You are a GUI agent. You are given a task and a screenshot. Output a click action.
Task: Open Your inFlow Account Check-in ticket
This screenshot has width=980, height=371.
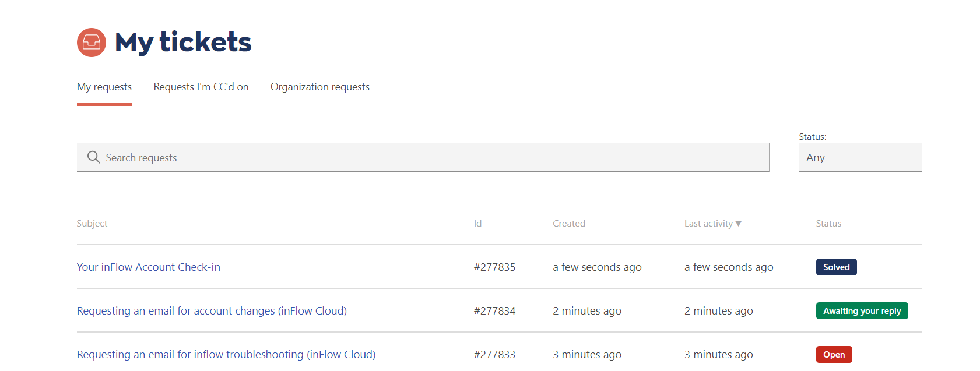click(x=149, y=267)
